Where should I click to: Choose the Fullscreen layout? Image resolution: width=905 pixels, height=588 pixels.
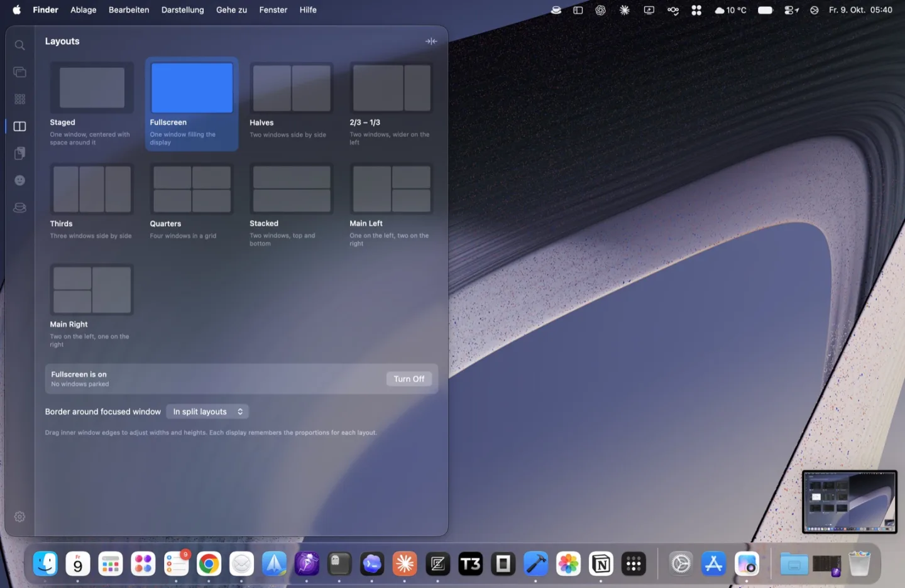[192, 104]
